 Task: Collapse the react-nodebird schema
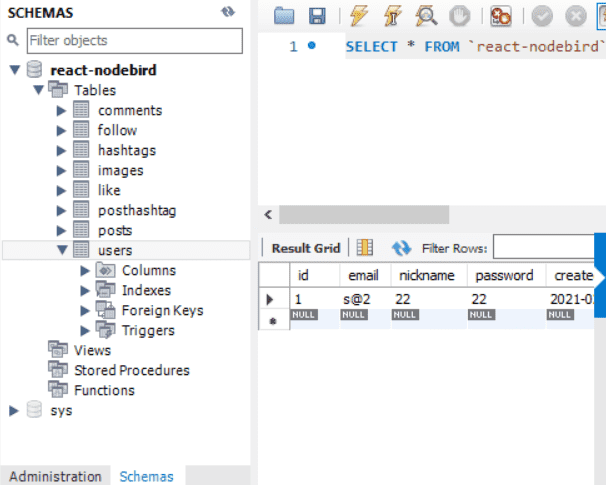[x=15, y=70]
